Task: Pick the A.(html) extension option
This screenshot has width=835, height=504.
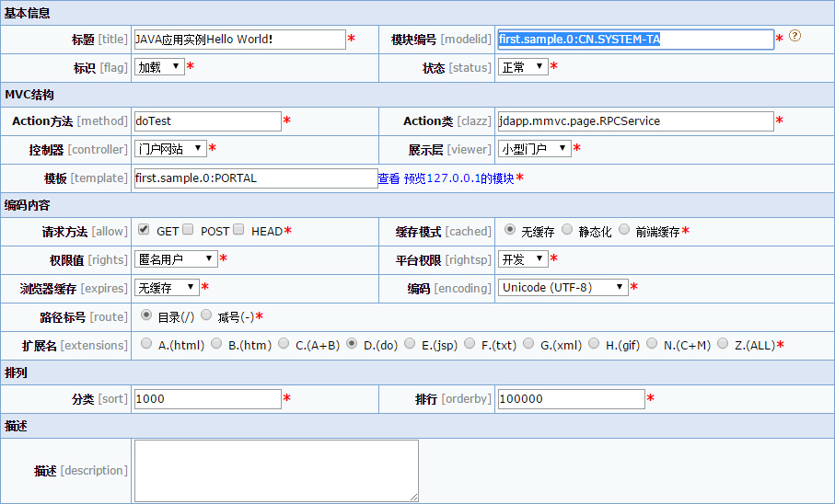Action: pyautogui.click(x=147, y=343)
